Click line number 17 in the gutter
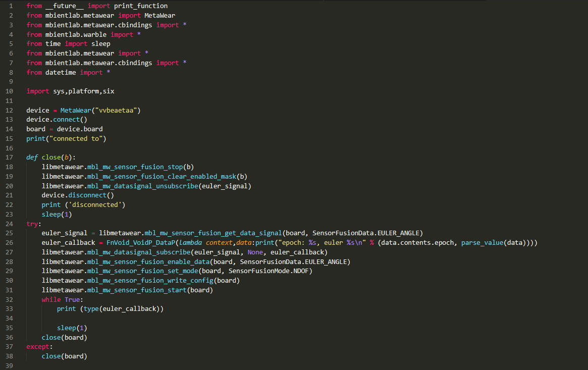Viewport: 588px width, 370px height. [10, 157]
